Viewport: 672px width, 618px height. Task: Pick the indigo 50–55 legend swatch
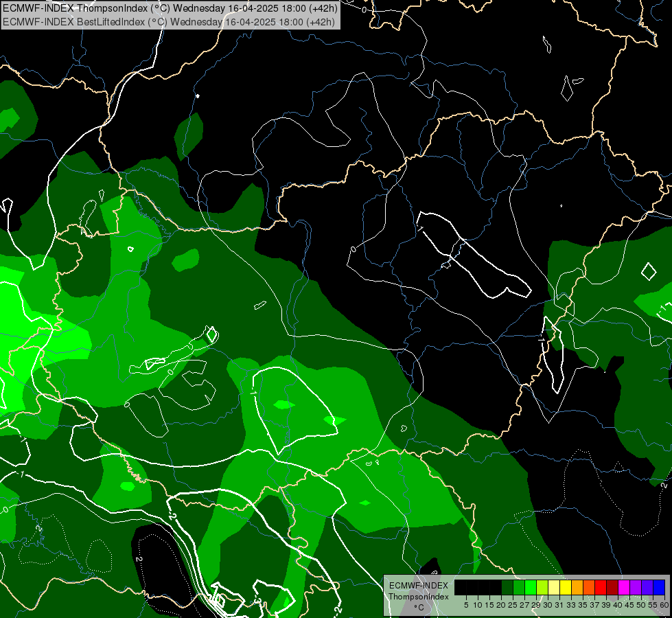point(647,587)
